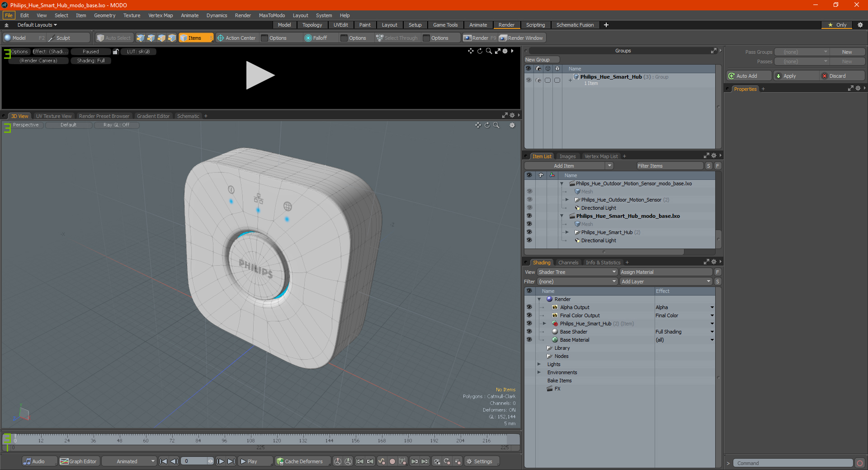
Task: Toggle visibility of Base Shader layer
Action: tap(529, 332)
